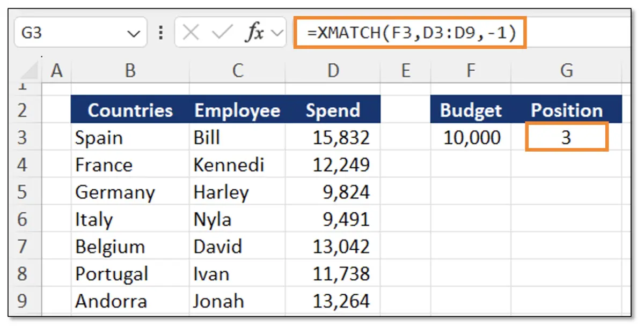Select the cell containing Andorra
Viewport: 644px width, 328px height.
[130, 301]
